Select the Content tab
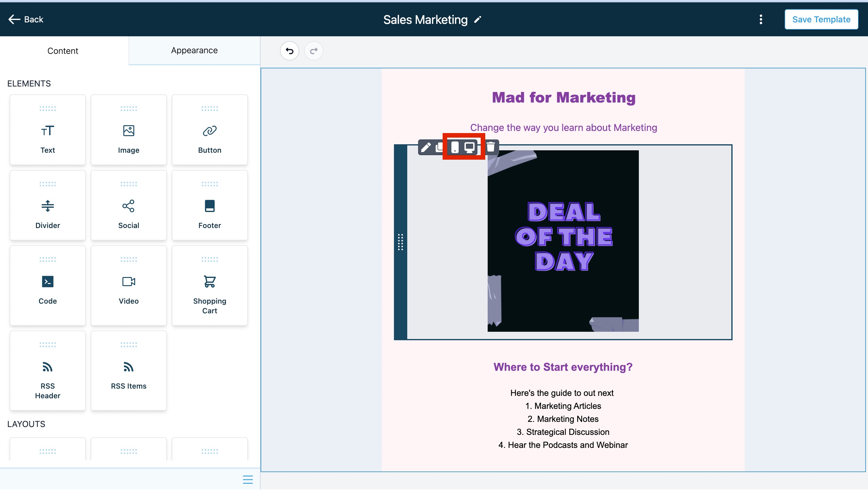The width and height of the screenshot is (868, 499). pos(63,51)
